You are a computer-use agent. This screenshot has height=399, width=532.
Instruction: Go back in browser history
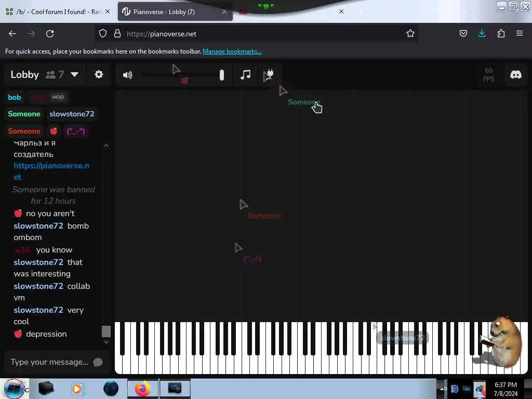click(12, 34)
